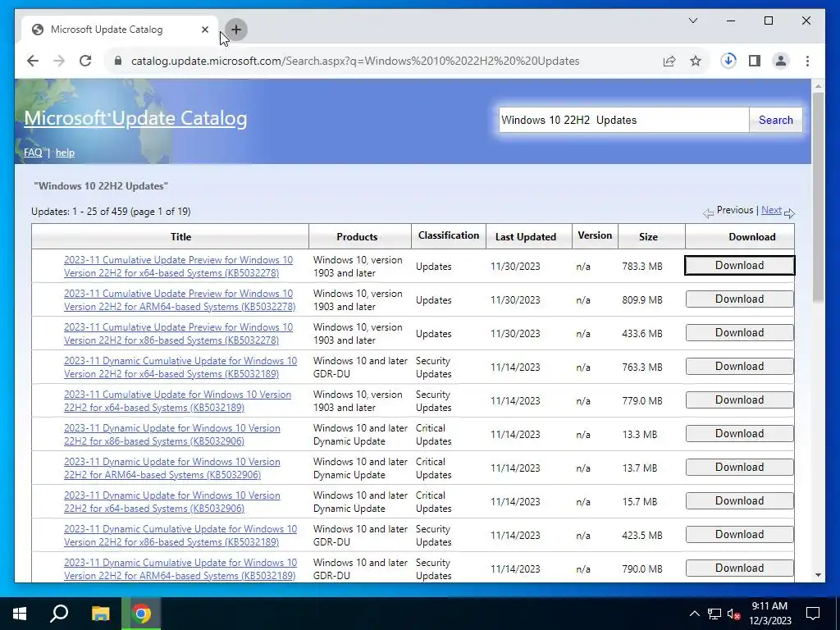Open Chrome three-dot menu
This screenshot has height=630, width=840.
pyautogui.click(x=807, y=61)
